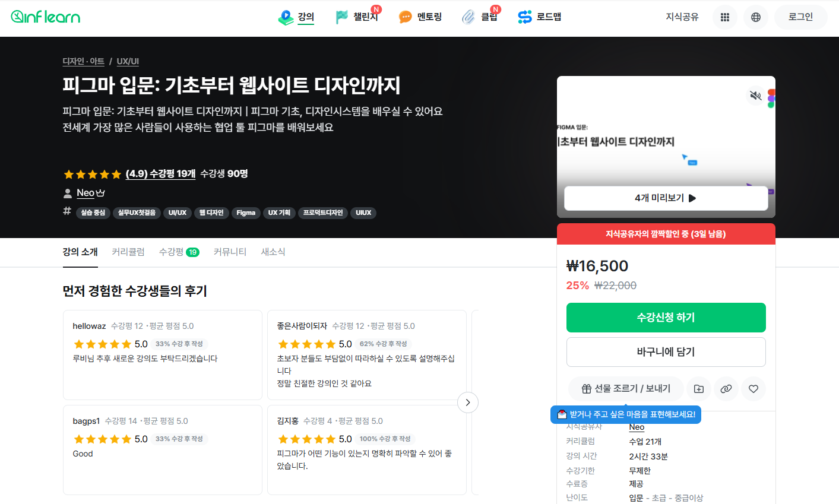Switch to the 수강평 tab
This screenshot has height=504, width=839.
click(179, 252)
